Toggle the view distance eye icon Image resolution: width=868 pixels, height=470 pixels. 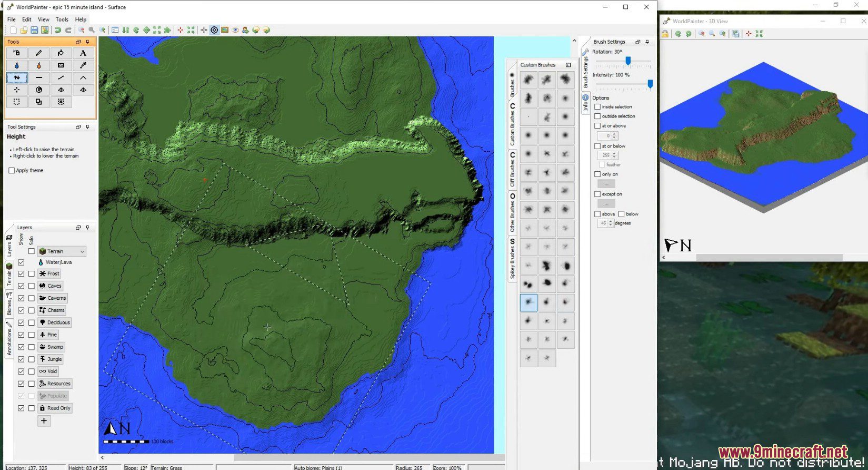pos(235,30)
